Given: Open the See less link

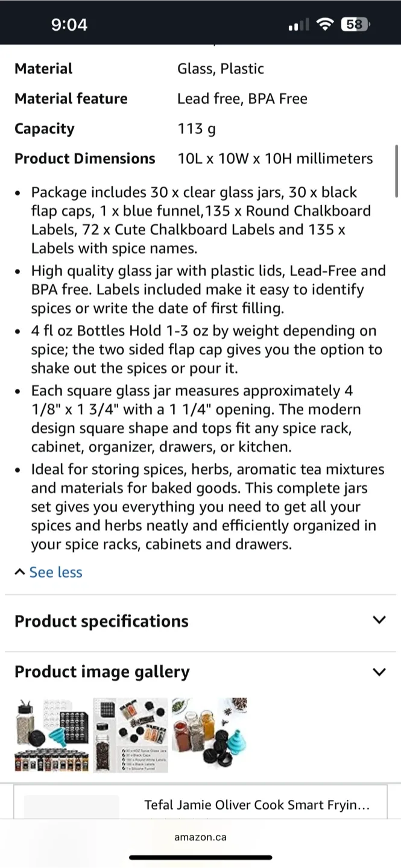Looking at the screenshot, I should (x=55, y=571).
